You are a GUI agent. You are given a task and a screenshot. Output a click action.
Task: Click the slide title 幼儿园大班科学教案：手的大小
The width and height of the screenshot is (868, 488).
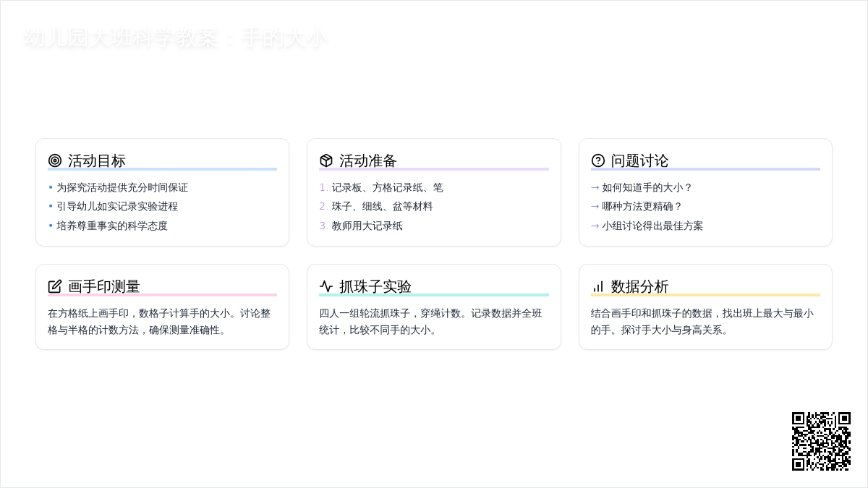[177, 40]
